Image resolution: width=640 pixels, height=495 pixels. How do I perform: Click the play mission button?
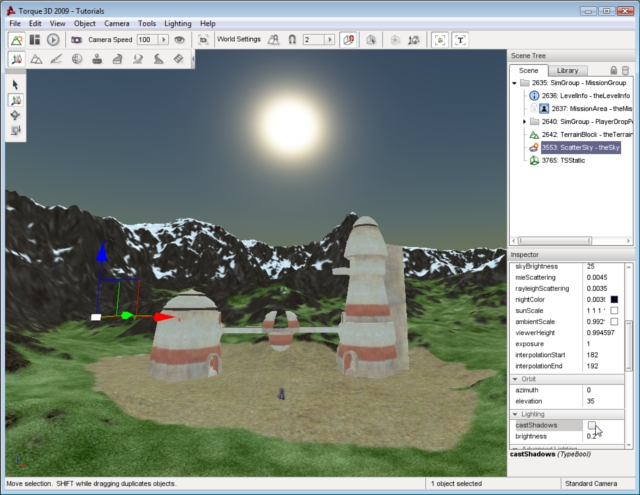(53, 39)
